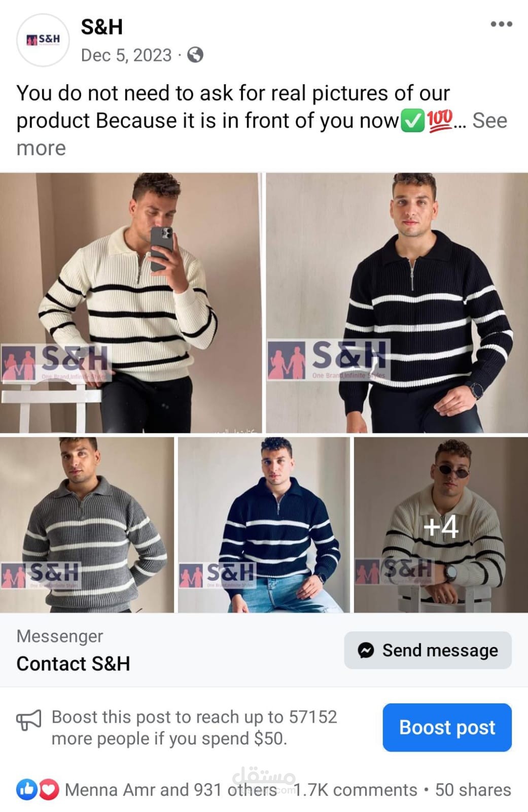Open the black striped sweater photo
This screenshot has width=528, height=812.
(397, 303)
